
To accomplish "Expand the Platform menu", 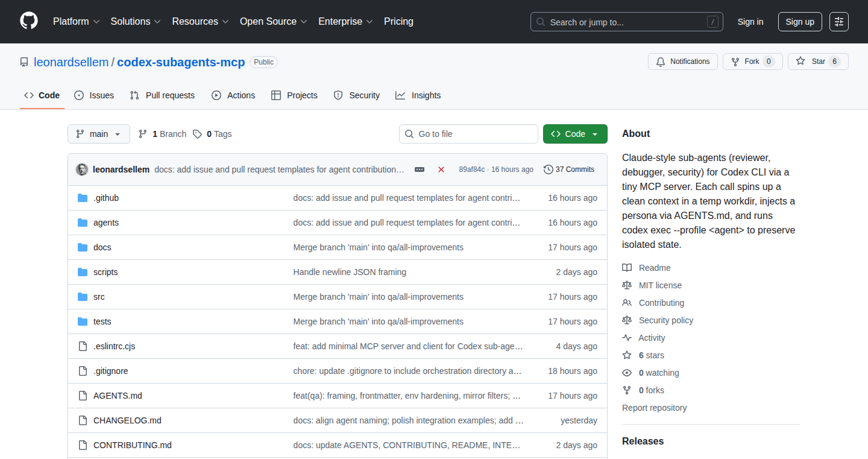I will [75, 21].
